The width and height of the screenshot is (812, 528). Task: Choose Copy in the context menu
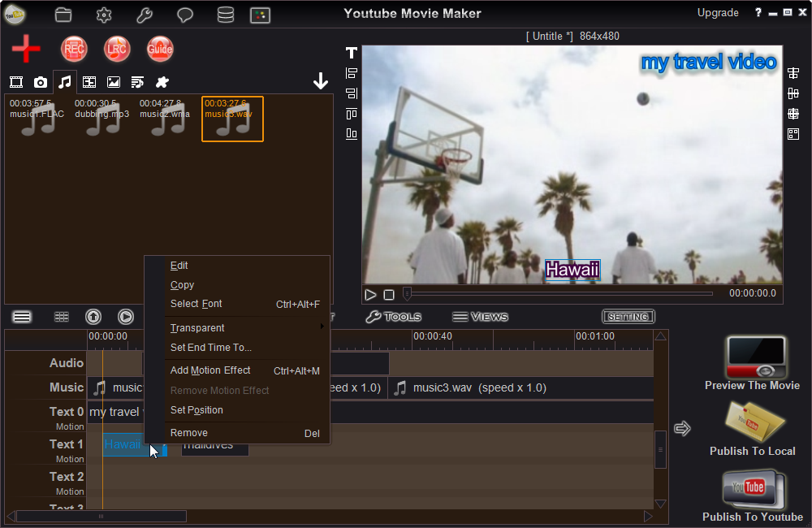click(237, 285)
